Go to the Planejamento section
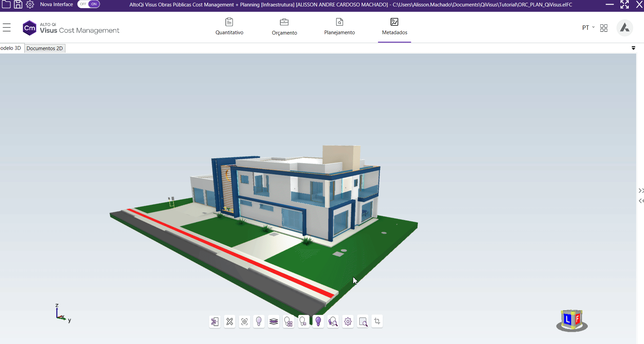644x344 pixels. click(x=339, y=27)
